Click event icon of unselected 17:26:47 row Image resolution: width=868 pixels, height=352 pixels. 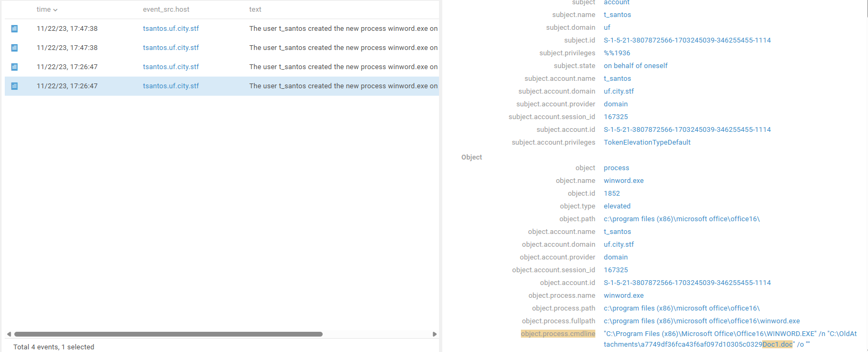14,67
